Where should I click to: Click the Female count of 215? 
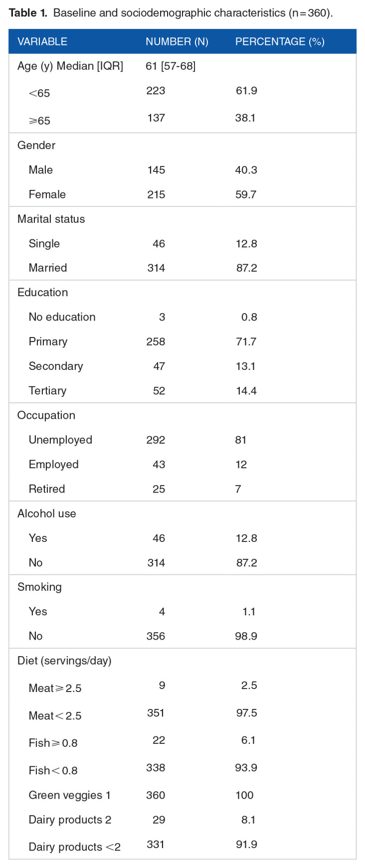[x=156, y=194]
